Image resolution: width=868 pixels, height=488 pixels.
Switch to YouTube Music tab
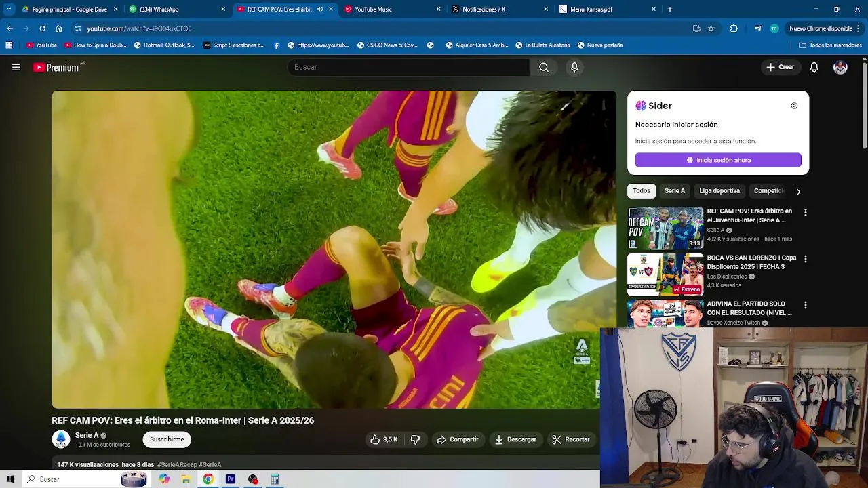pos(393,9)
